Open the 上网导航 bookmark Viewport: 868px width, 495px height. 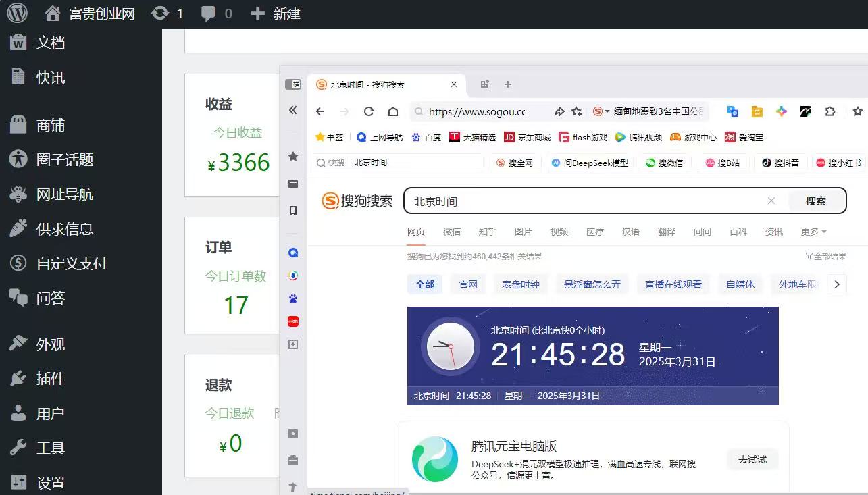coord(380,137)
